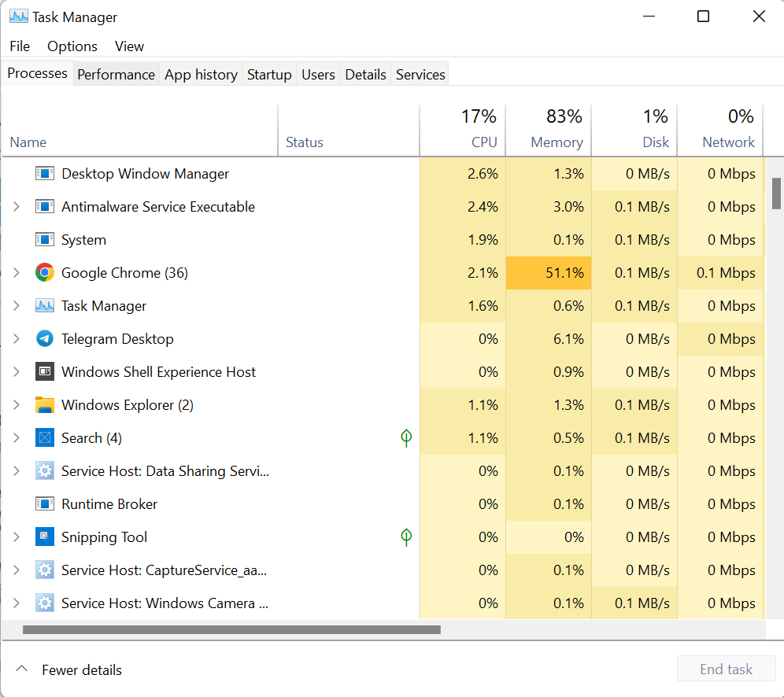The height and width of the screenshot is (697, 784).
Task: Expand Service Host: CaptureService row
Action: point(16,570)
